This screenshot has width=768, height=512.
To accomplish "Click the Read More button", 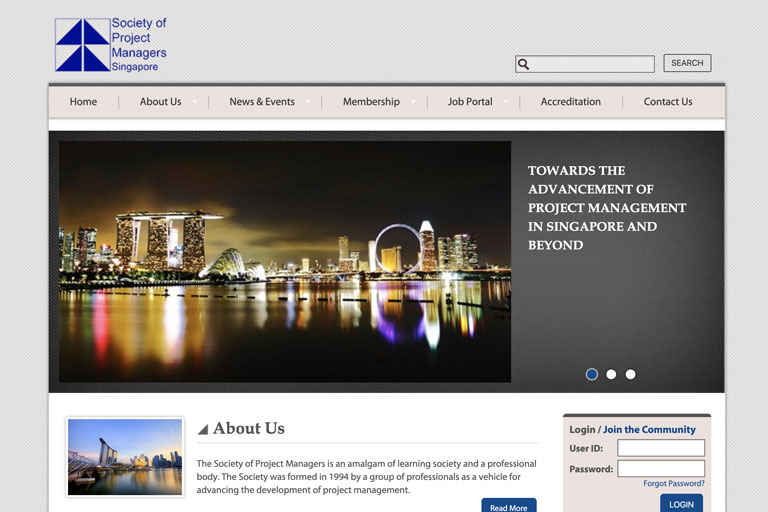I will tap(508, 507).
